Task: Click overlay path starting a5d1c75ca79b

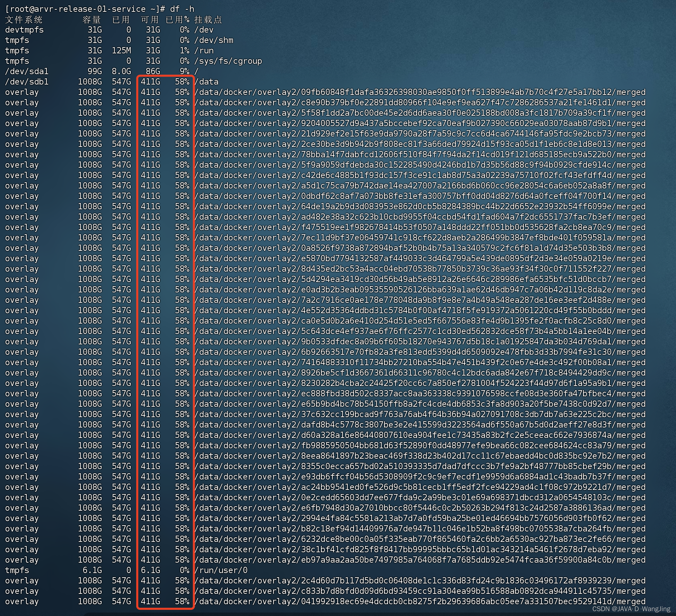Action: tap(420, 186)
